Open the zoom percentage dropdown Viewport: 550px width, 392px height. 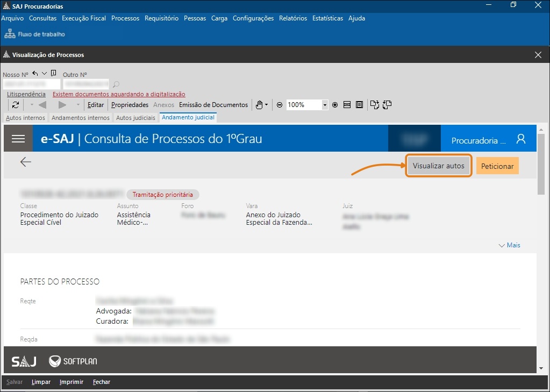[325, 105]
